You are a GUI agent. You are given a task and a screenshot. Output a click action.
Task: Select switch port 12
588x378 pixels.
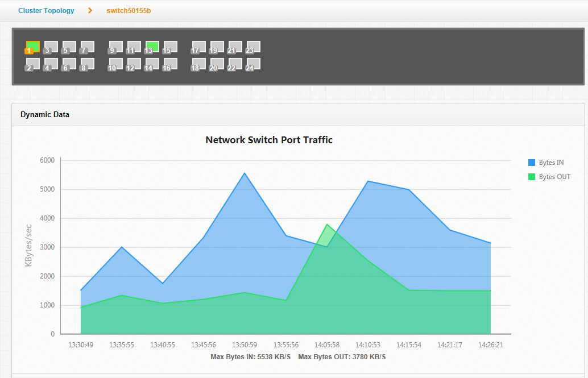coord(134,64)
